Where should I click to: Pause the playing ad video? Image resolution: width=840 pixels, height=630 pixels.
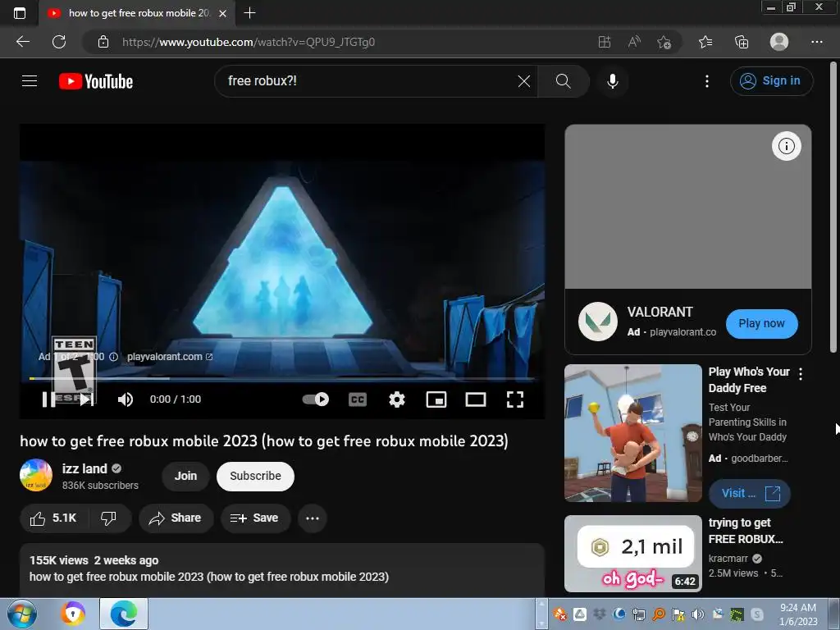48,399
